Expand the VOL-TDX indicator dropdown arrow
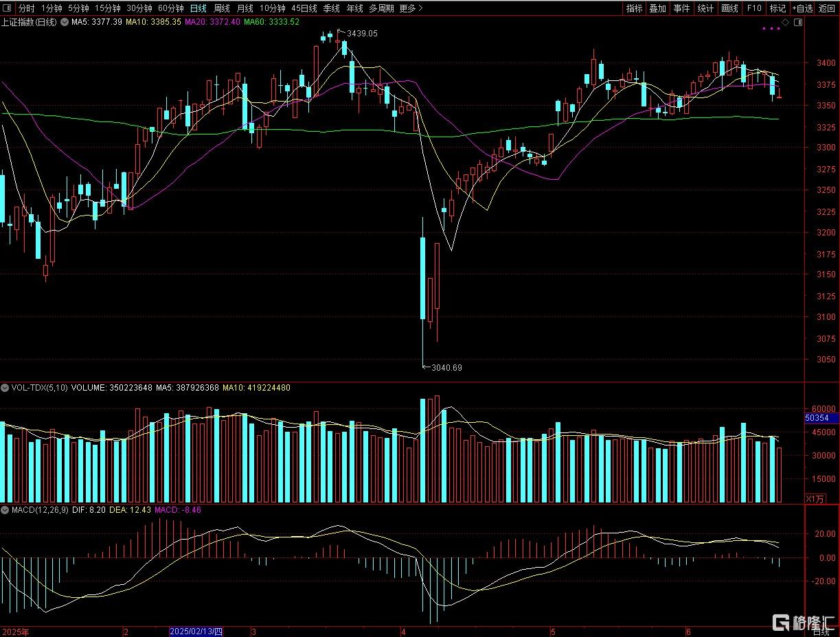840x637 pixels. [5, 388]
